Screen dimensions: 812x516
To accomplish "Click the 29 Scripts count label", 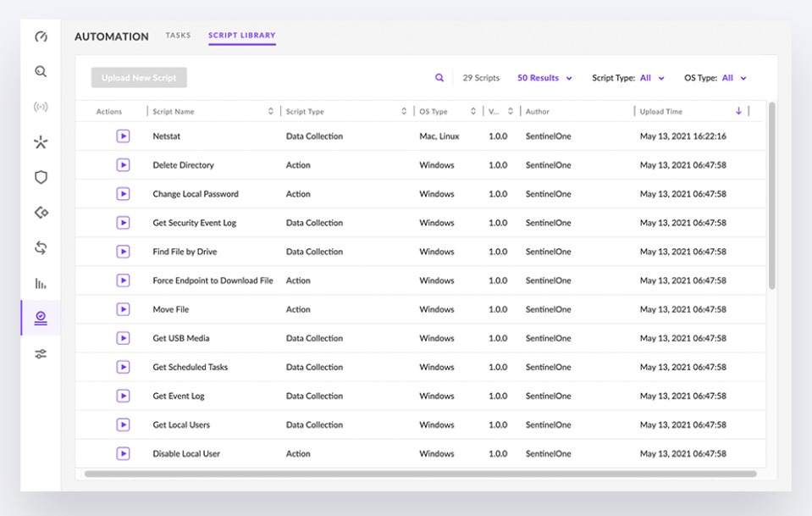I will [x=481, y=78].
